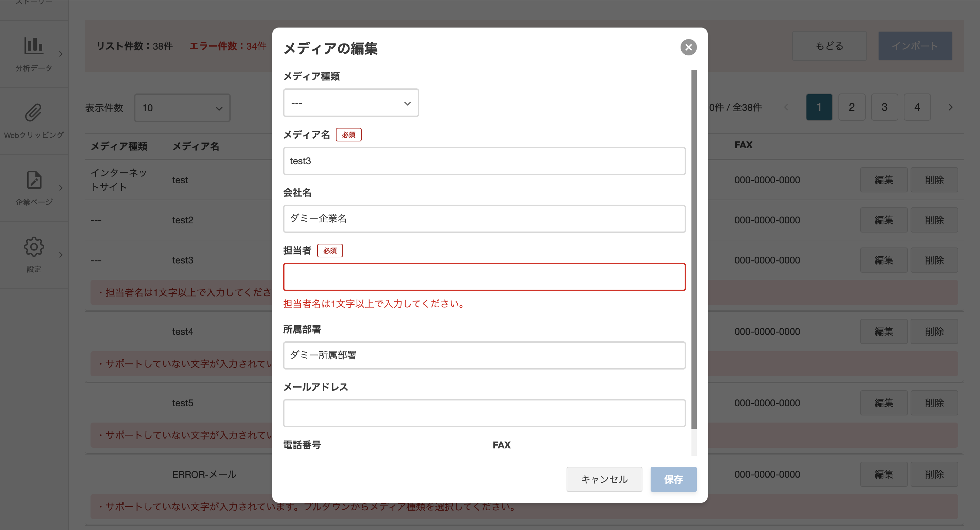The height and width of the screenshot is (530, 980).
Task: Click the インポート button
Action: [915, 46]
